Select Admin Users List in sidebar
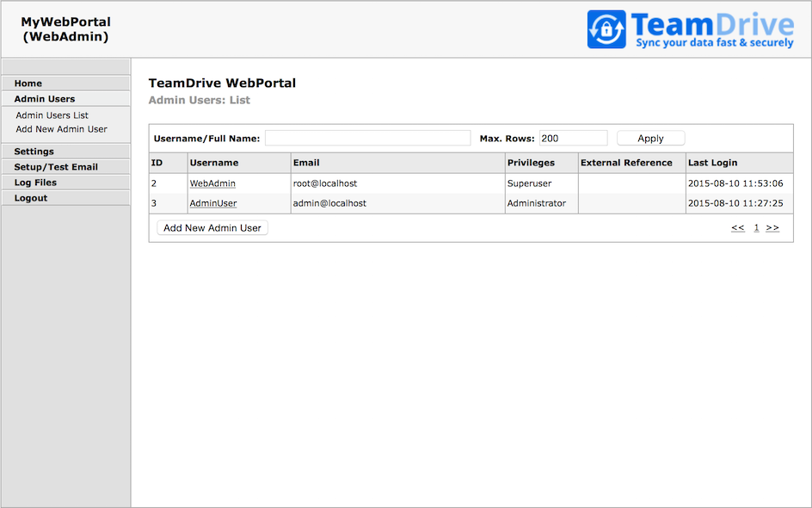Image resolution: width=812 pixels, height=508 pixels. tap(52, 115)
